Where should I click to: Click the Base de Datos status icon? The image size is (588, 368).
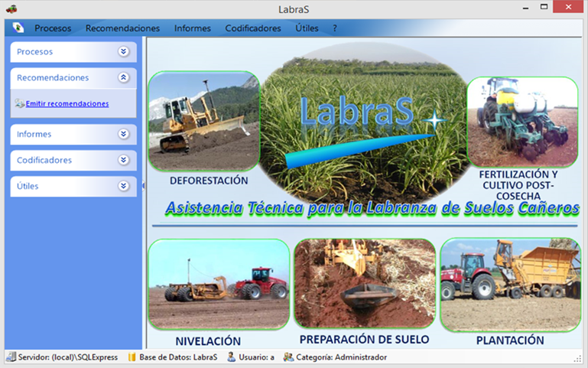[x=132, y=357]
